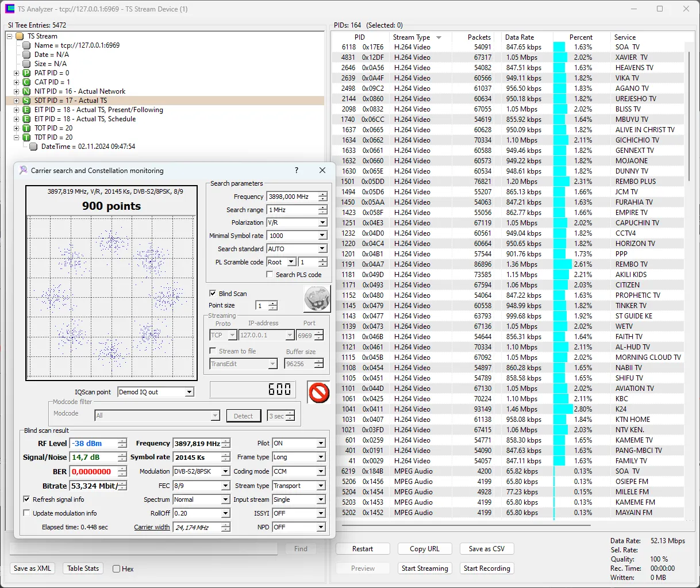Sort by Stream Type column header
Image resolution: width=700 pixels, height=588 pixels.
(411, 37)
